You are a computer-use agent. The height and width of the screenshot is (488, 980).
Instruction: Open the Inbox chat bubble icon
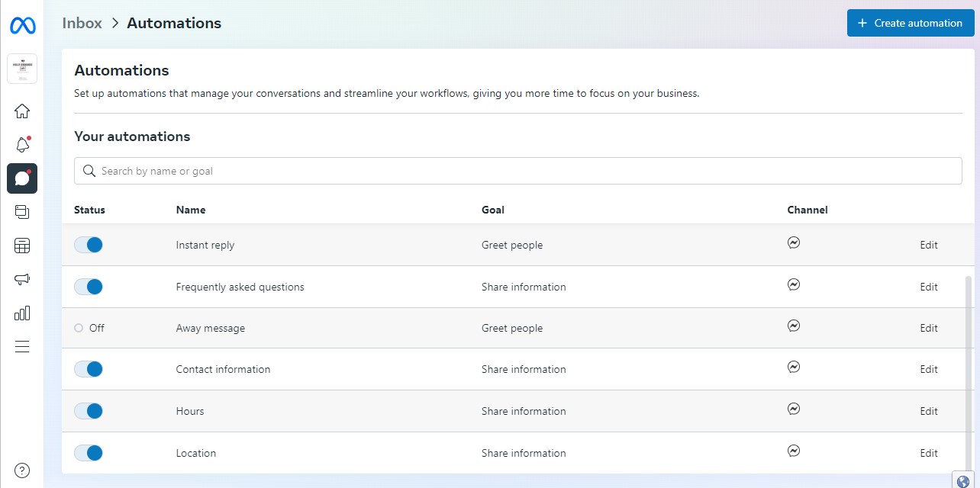[x=22, y=178]
